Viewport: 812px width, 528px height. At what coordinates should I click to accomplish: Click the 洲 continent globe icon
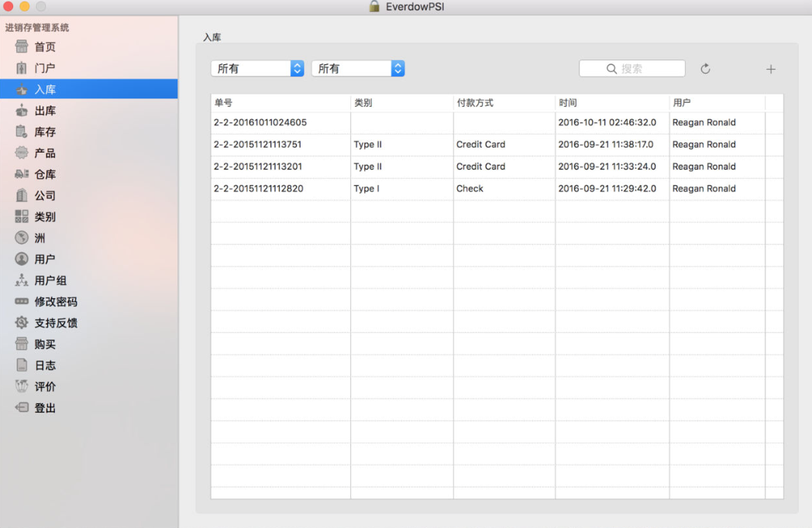[22, 238]
